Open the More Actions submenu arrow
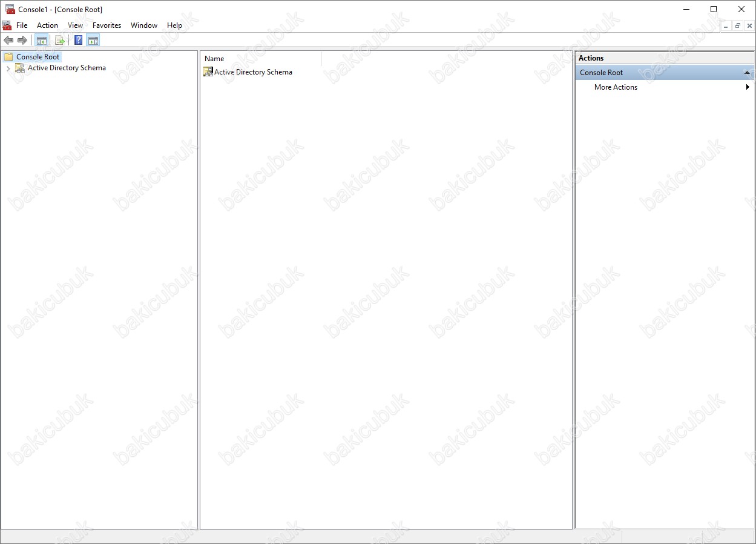The image size is (756, 544). pyautogui.click(x=748, y=87)
